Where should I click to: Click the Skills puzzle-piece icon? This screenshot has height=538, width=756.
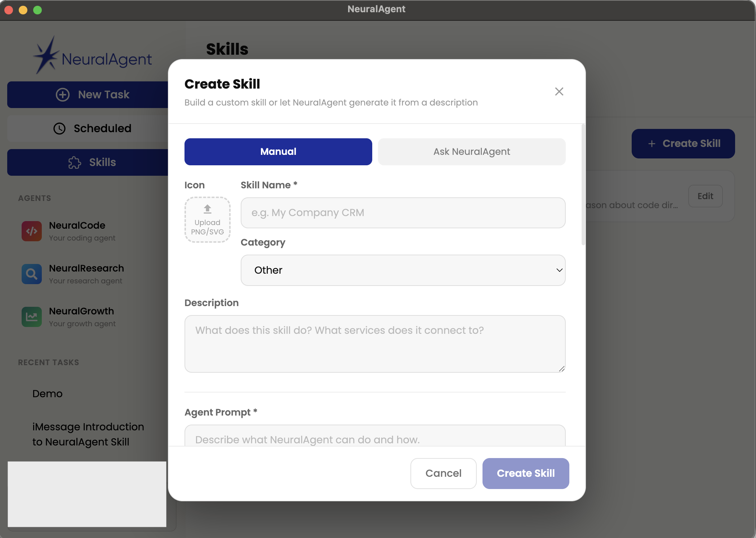[x=75, y=162]
